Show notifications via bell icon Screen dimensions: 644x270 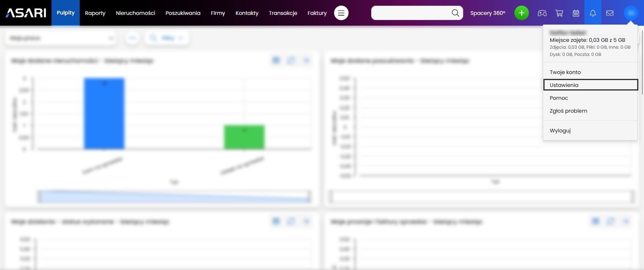[x=593, y=13]
